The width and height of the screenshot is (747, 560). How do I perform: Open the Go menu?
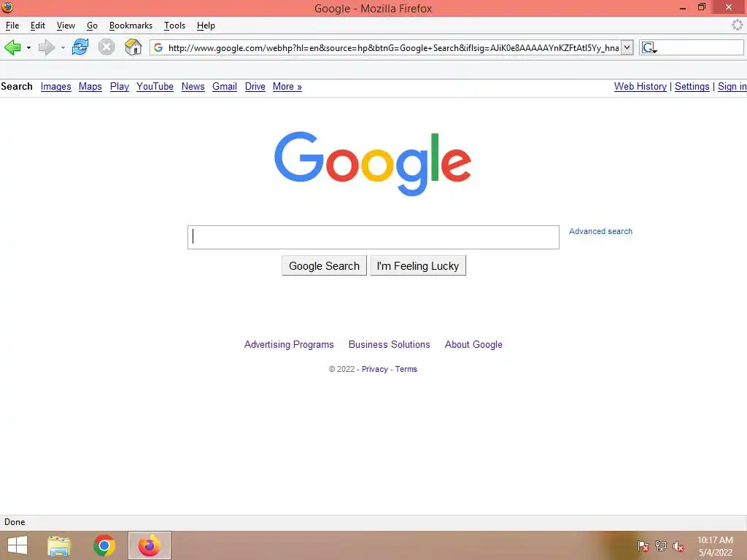[92, 26]
